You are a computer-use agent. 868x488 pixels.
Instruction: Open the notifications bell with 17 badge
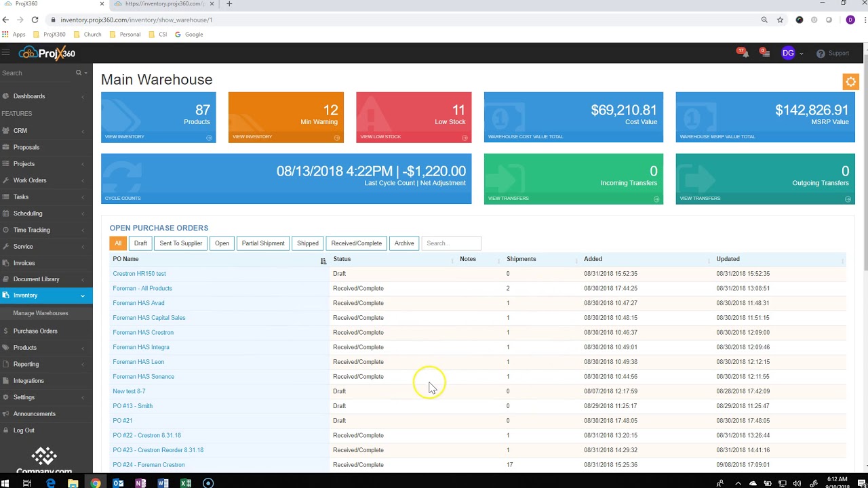743,53
